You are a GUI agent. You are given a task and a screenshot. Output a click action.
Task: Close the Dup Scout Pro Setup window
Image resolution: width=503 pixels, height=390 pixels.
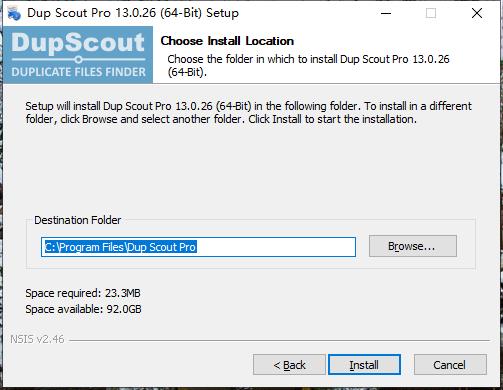(477, 13)
